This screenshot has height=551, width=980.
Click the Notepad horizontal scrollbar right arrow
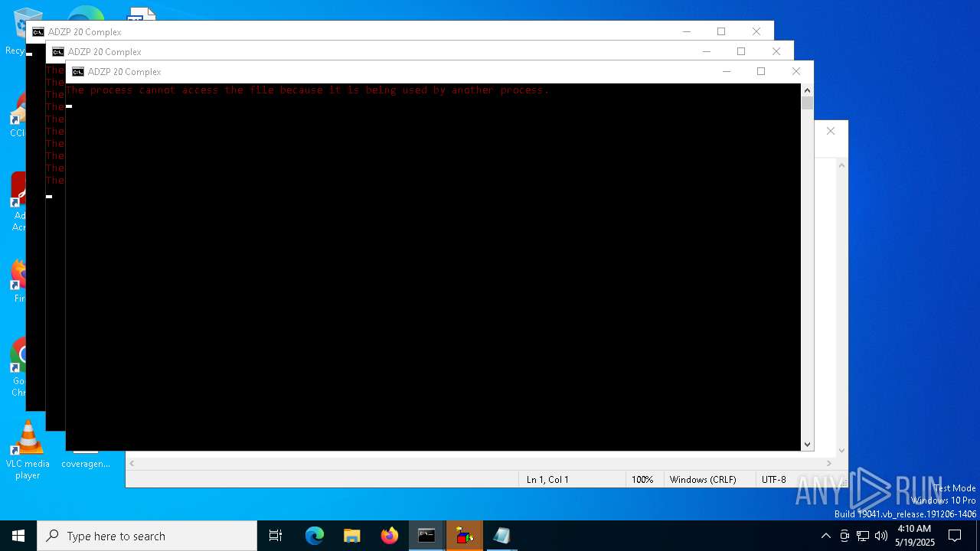click(828, 463)
